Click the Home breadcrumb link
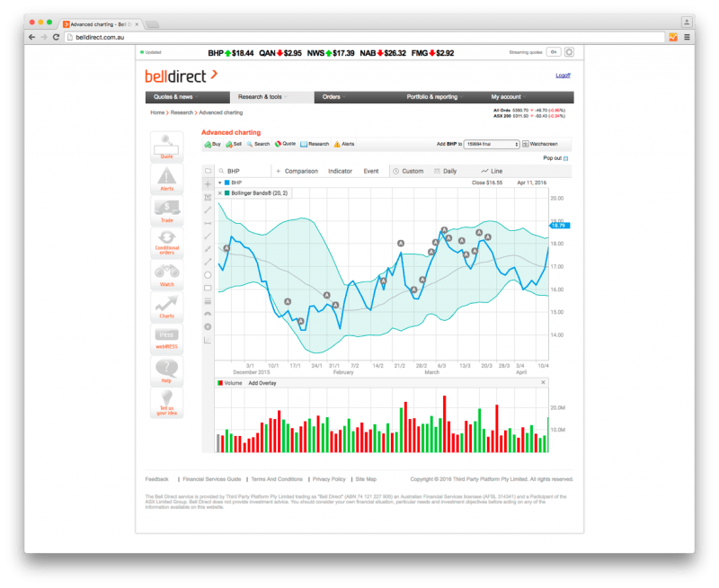 157,112
